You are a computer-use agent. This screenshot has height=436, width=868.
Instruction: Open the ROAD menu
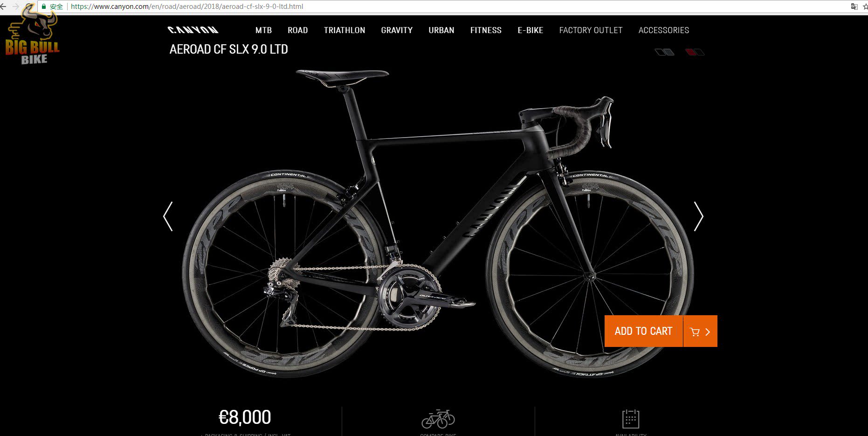pyautogui.click(x=297, y=30)
